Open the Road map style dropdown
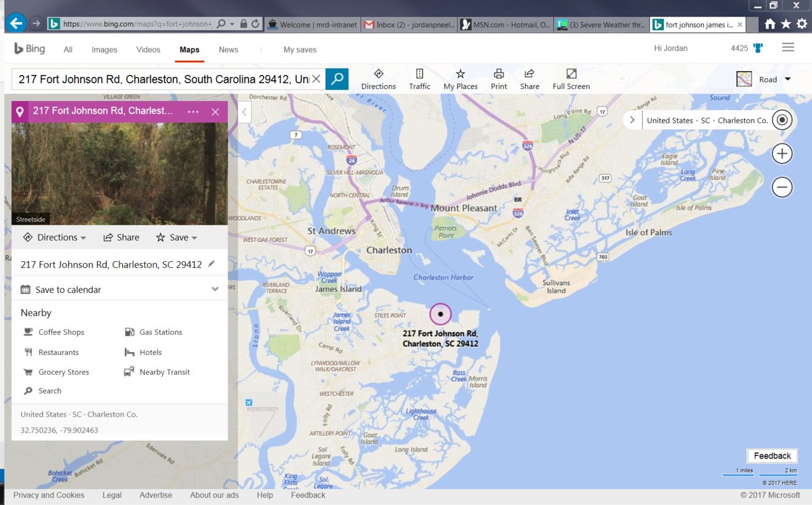This screenshot has height=505, width=812. (764, 79)
